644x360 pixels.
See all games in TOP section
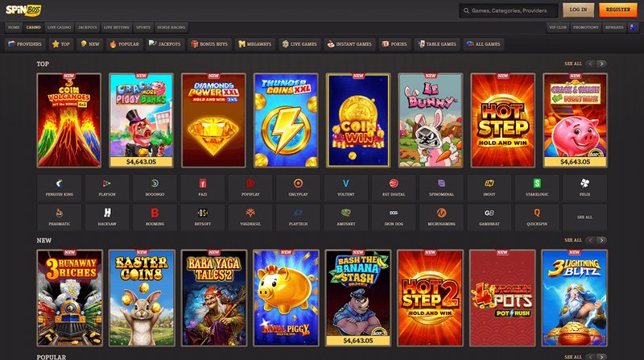coord(573,64)
